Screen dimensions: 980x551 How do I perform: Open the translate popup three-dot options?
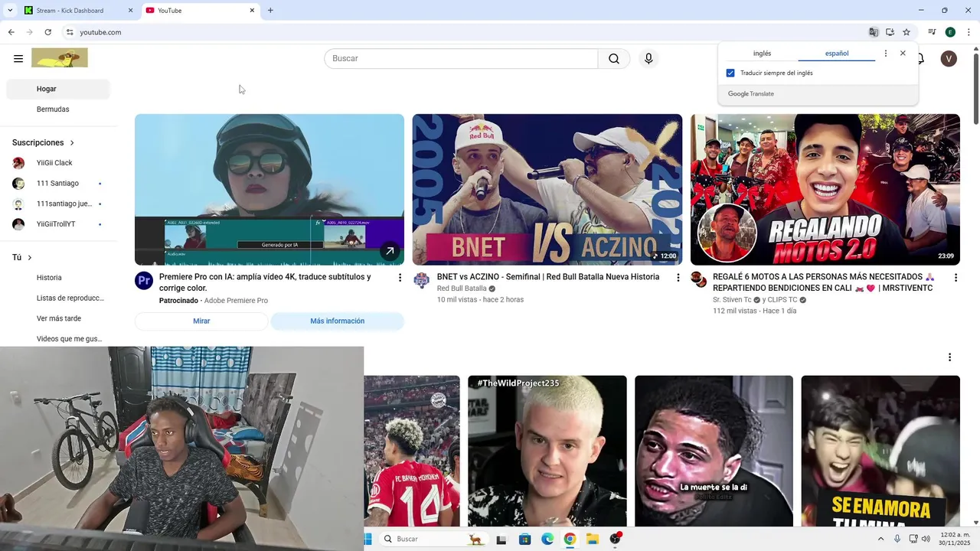[886, 54]
